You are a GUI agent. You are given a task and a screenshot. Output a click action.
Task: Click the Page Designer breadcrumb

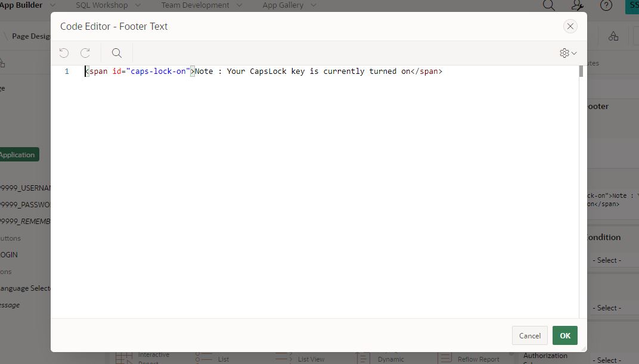[31, 36]
